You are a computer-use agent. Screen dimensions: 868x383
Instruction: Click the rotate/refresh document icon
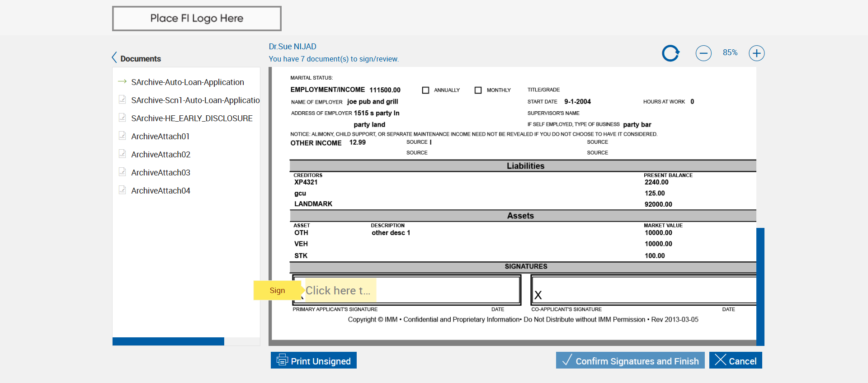[670, 53]
